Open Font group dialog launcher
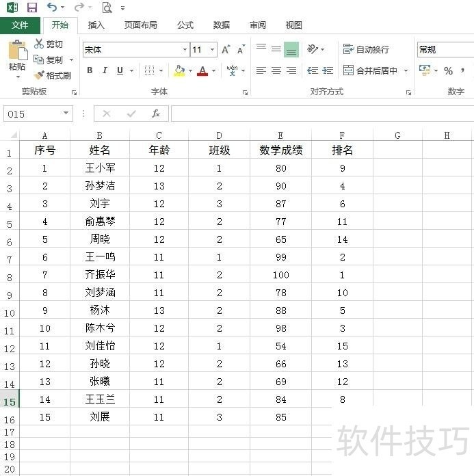Screen dimensions: 474x476 point(245,92)
